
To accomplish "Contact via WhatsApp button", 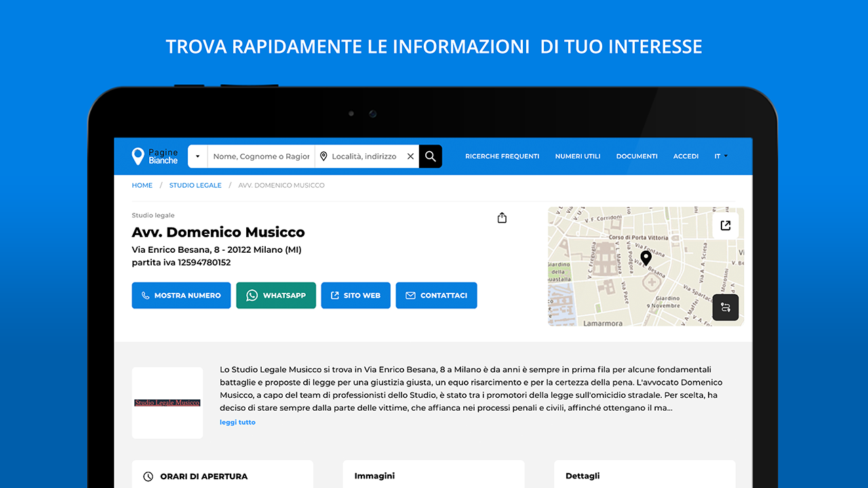I will click(x=276, y=296).
